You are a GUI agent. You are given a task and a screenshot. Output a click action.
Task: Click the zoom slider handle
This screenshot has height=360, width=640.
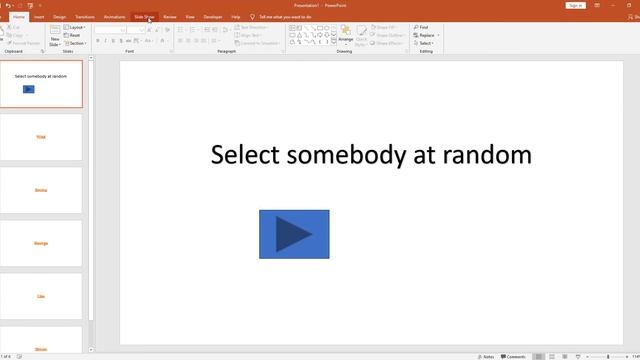[x=608, y=357]
